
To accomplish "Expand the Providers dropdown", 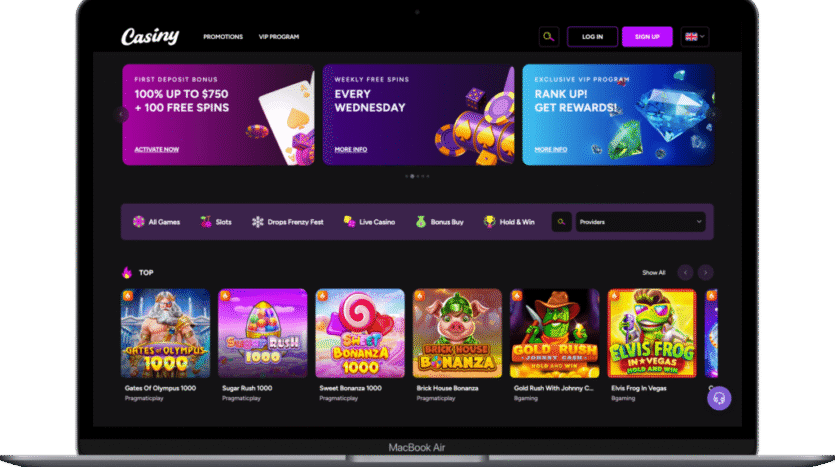I will 641,222.
